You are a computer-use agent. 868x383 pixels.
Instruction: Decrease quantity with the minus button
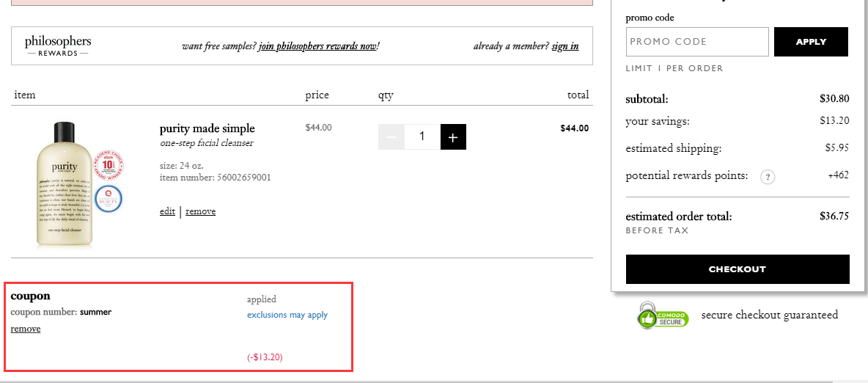click(x=391, y=137)
